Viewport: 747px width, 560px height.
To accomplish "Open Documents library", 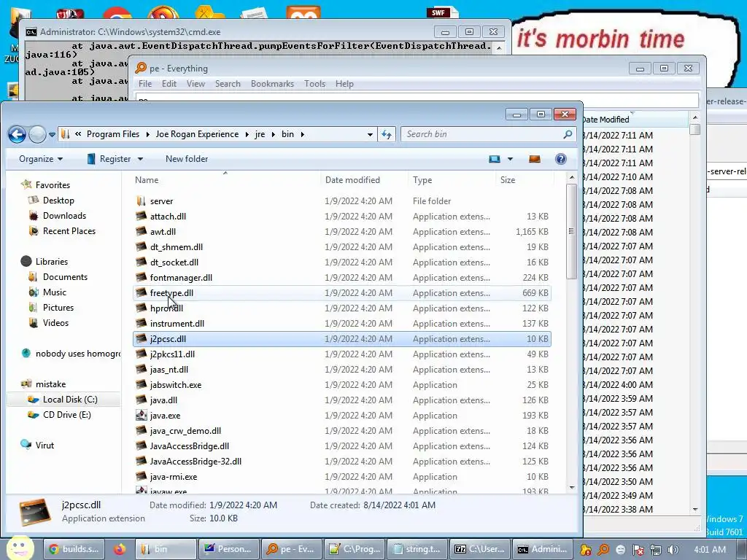I will pos(65,277).
